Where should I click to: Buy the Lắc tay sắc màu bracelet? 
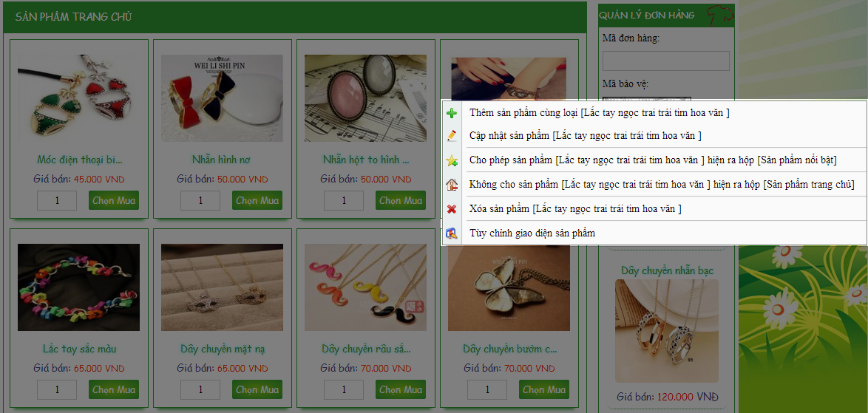pyautogui.click(x=113, y=389)
